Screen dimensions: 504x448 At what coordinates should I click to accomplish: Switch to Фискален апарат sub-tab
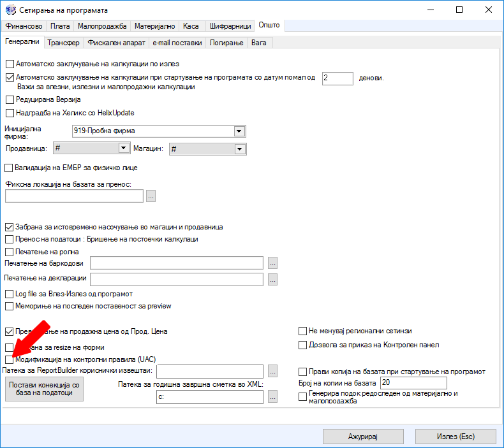116,43
